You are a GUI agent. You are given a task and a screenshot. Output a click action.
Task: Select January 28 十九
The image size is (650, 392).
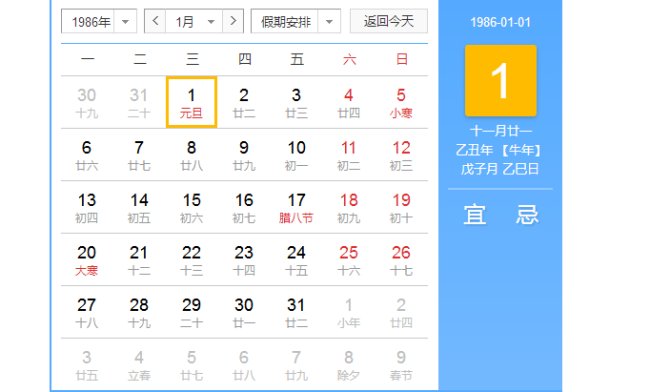pyautogui.click(x=139, y=312)
